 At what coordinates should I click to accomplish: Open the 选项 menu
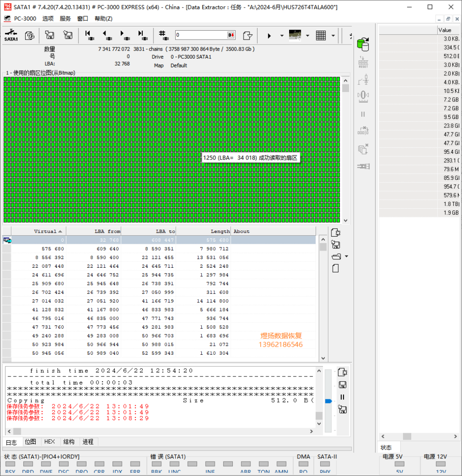tap(48, 19)
